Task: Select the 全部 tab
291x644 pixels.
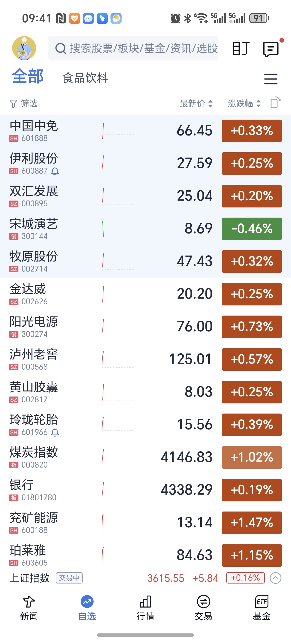Action: [28, 76]
